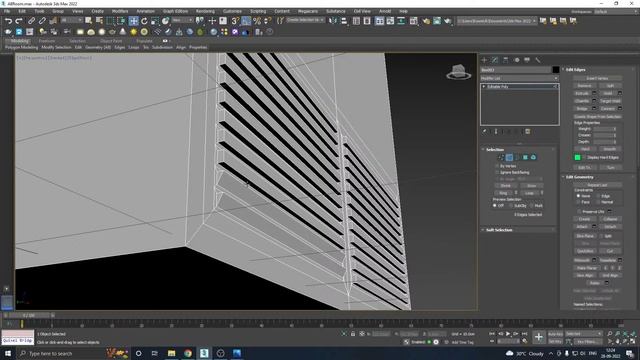Select Vertex sub-object level icon
Viewport: 640px width, 360px height.
[501, 157]
